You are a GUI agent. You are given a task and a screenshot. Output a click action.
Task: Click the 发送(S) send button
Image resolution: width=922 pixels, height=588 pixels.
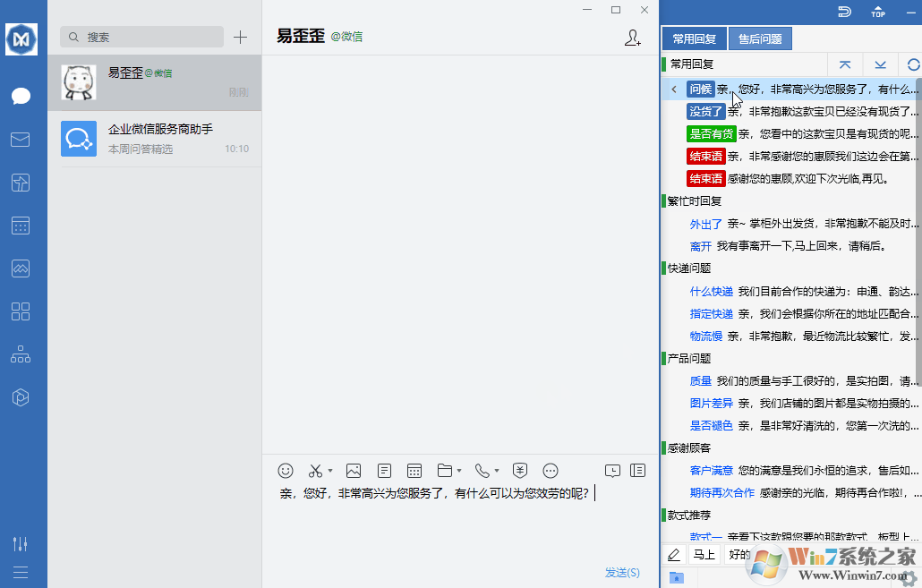622,572
